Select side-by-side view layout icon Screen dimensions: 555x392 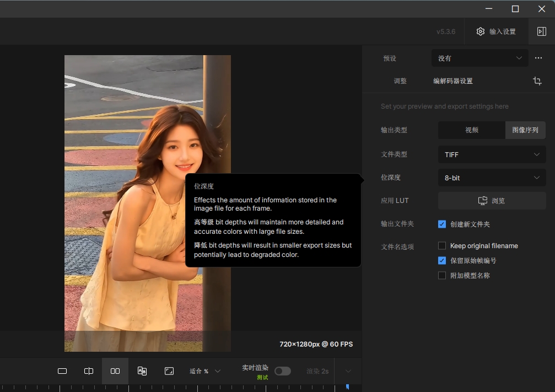pyautogui.click(x=115, y=371)
